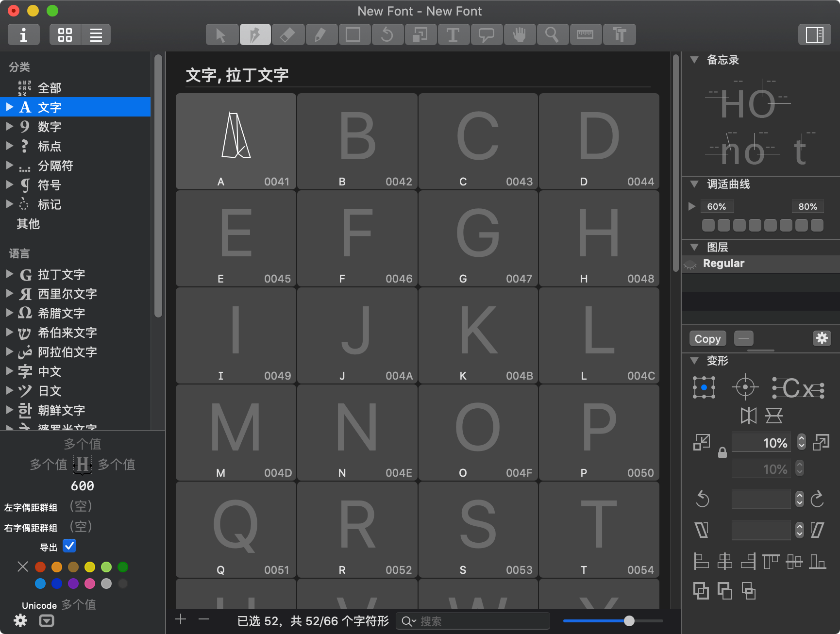Click the union boolean operation icon
Viewport: 840px width, 634px height.
pyautogui.click(x=701, y=591)
